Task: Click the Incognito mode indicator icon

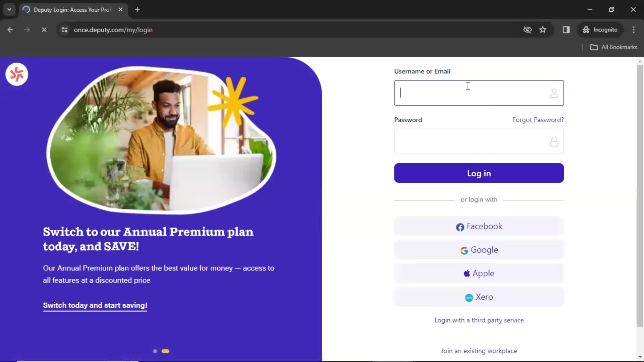Action: [587, 29]
